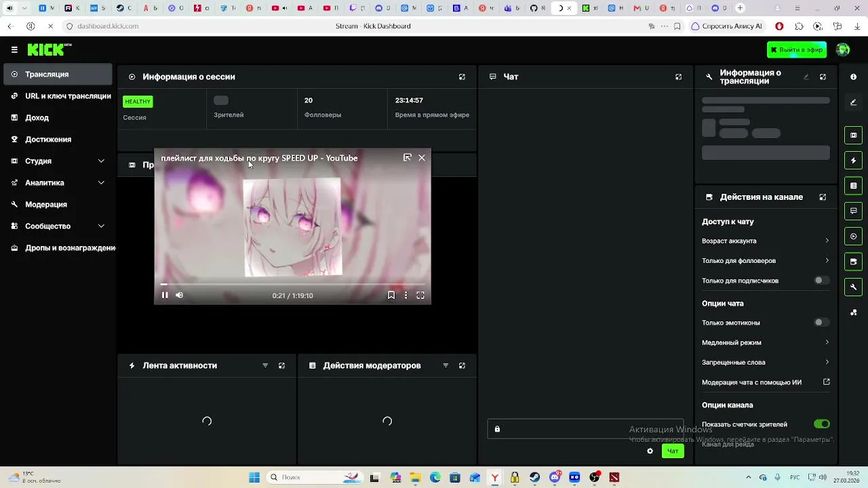Open a new browser tab
The width and height of the screenshot is (868, 488).
(740, 8)
